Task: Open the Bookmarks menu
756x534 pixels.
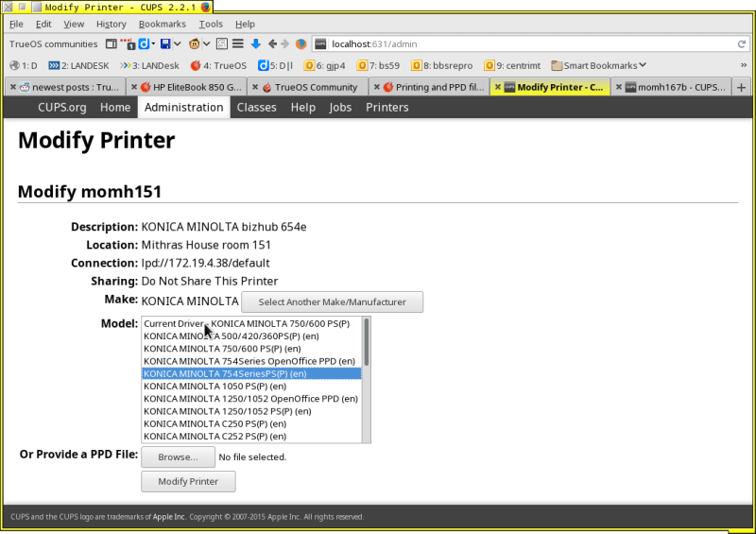Action: 162,24
